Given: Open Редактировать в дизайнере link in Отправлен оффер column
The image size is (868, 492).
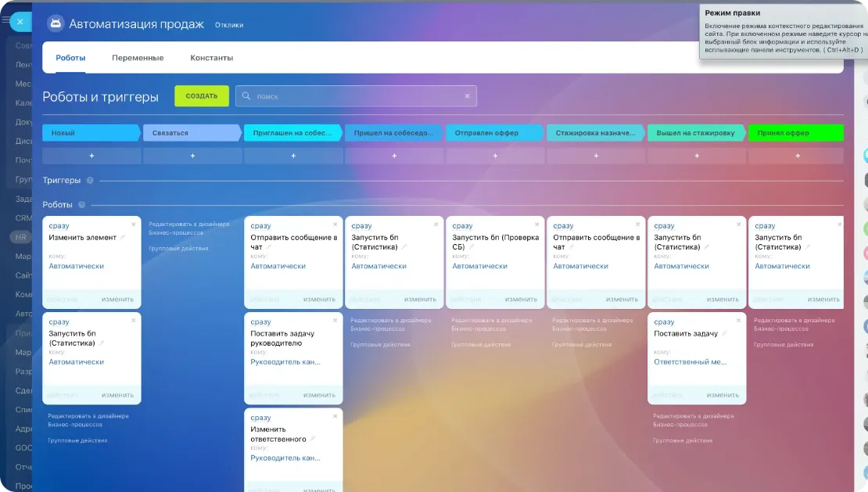Looking at the screenshot, I should click(x=492, y=325).
